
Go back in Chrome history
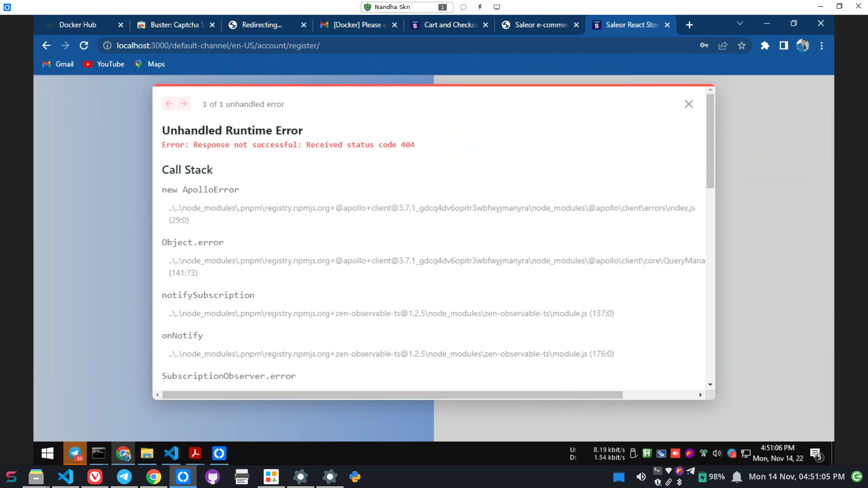click(46, 46)
